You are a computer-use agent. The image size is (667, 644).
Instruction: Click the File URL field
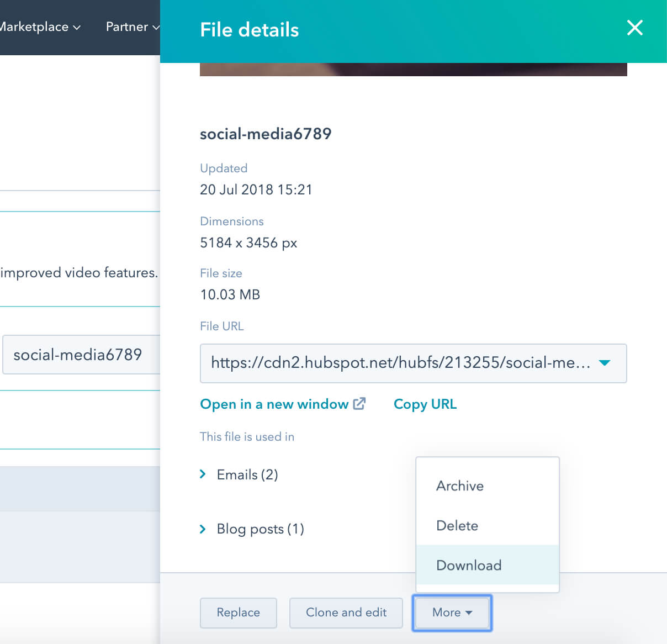413,363
